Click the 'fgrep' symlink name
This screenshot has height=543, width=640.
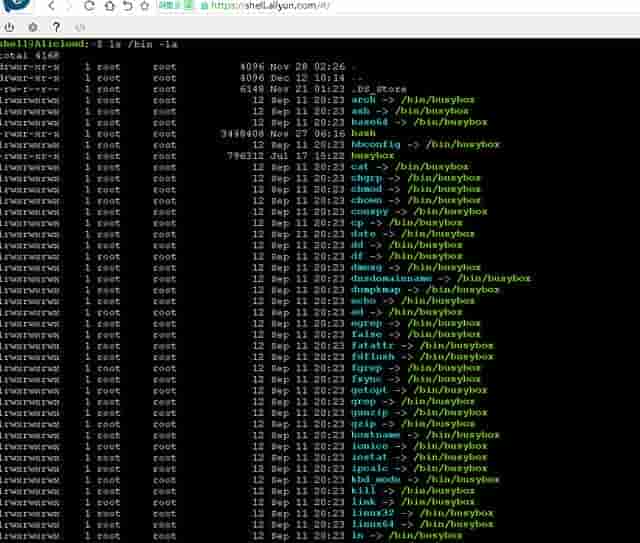tap(367, 368)
